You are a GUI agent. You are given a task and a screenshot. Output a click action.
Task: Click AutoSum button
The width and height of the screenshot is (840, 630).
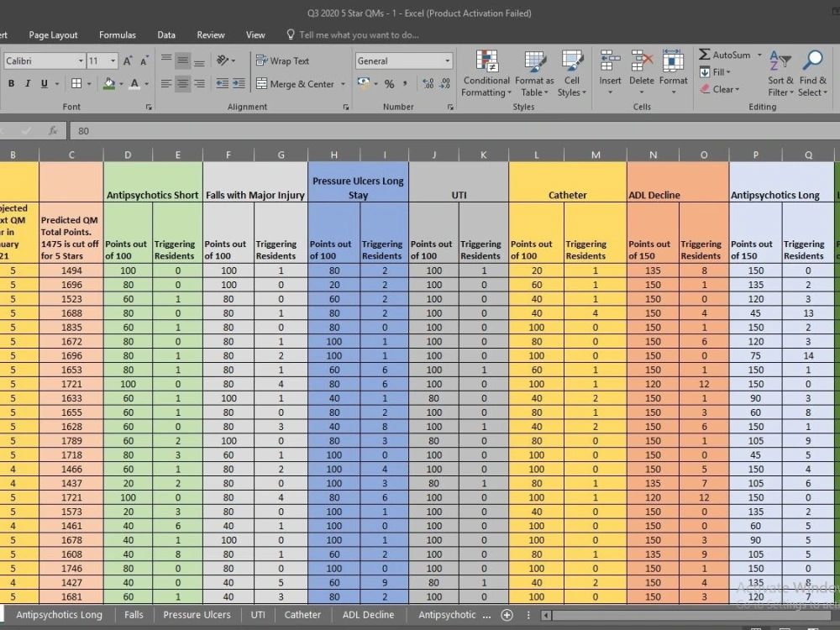724,55
